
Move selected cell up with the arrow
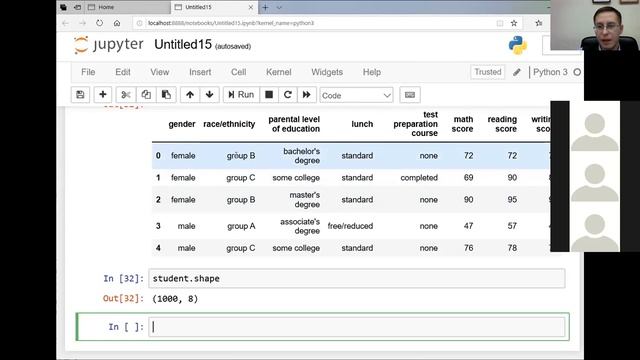click(190, 95)
